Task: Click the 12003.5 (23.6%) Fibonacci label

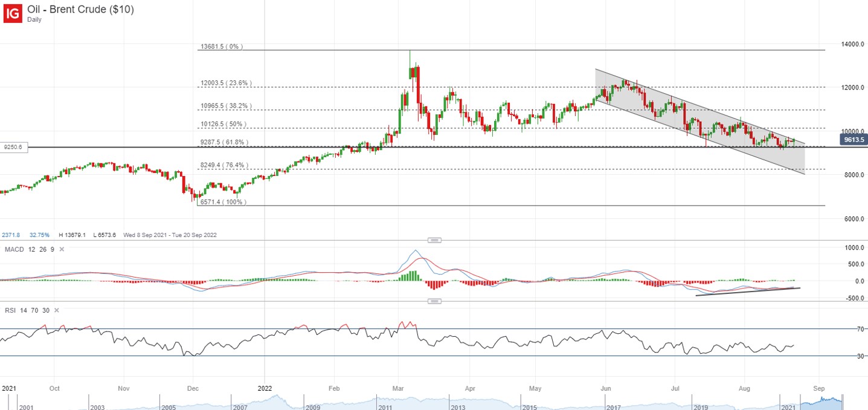Action: pos(226,83)
